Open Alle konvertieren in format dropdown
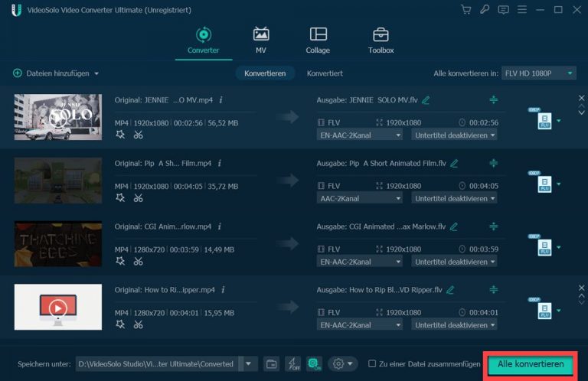This screenshot has height=381, width=588. pos(538,73)
